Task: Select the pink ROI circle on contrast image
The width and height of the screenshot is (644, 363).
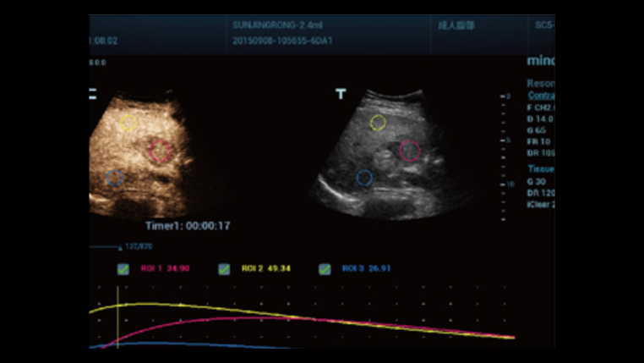Action: click(x=161, y=151)
